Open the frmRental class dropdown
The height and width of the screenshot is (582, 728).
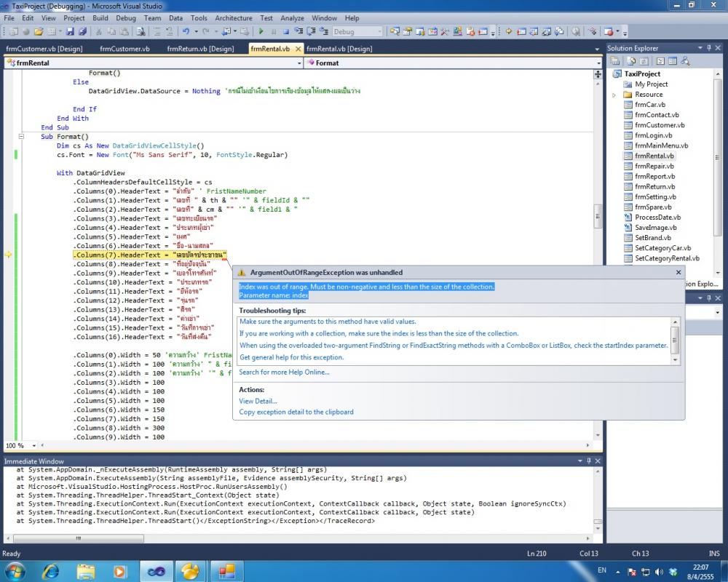(299, 63)
